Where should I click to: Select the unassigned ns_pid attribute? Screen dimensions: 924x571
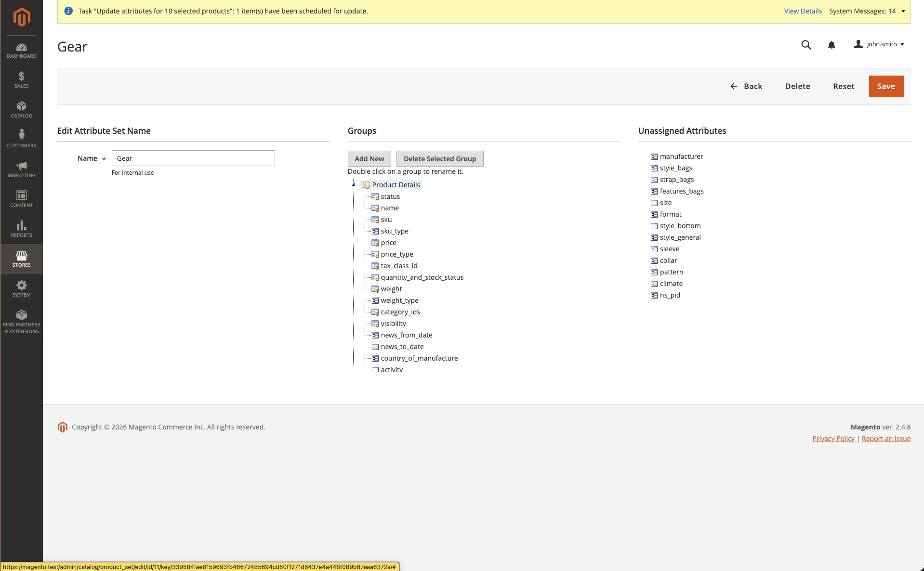(x=670, y=295)
